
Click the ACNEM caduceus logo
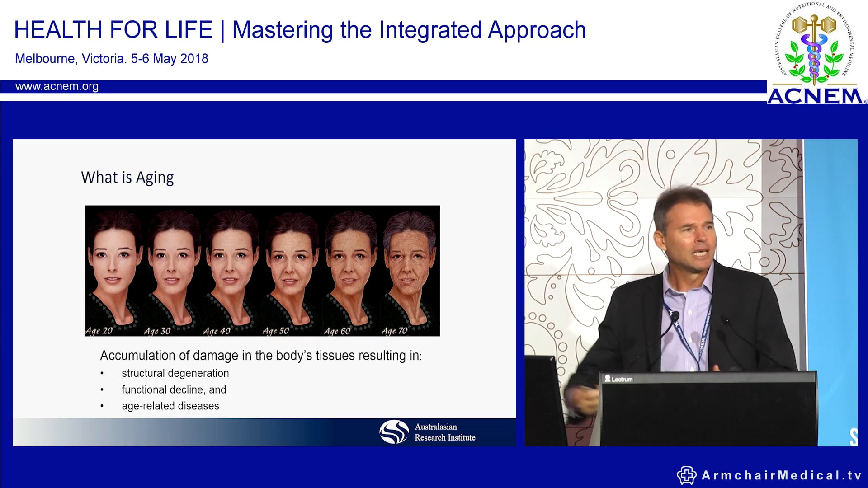814,50
